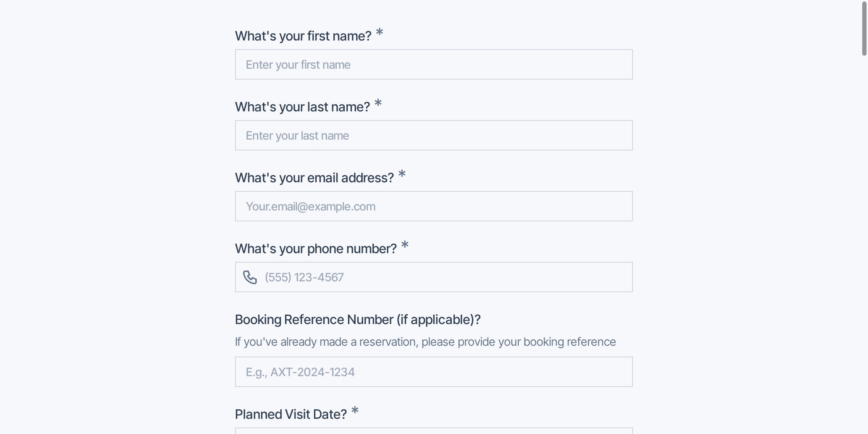This screenshot has width=868, height=434.
Task: Click the phone number text field
Action: [445, 277]
